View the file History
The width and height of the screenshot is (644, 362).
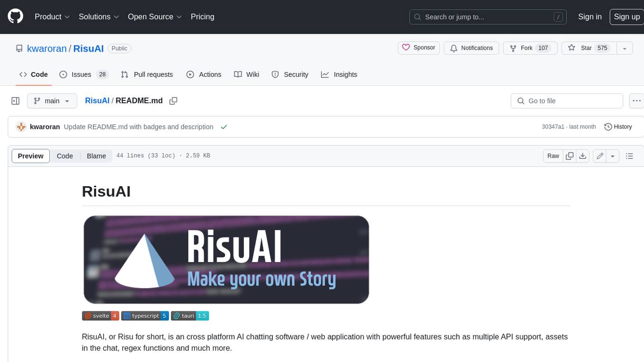(618, 127)
